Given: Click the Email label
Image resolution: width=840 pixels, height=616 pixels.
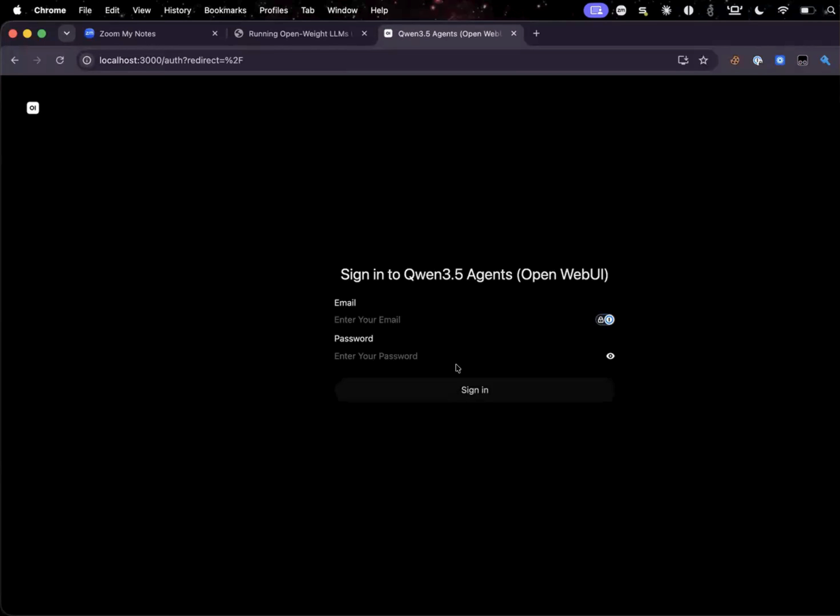Looking at the screenshot, I should pyautogui.click(x=345, y=303).
